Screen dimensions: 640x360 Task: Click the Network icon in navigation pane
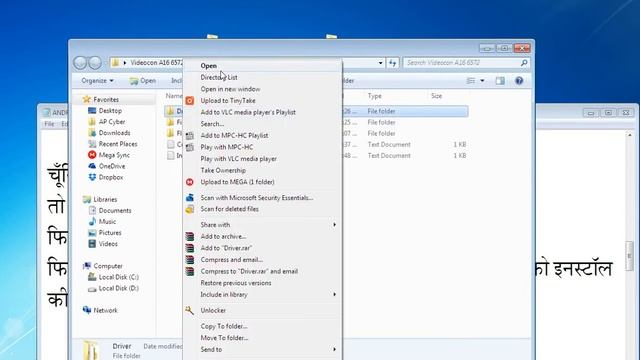(87, 310)
